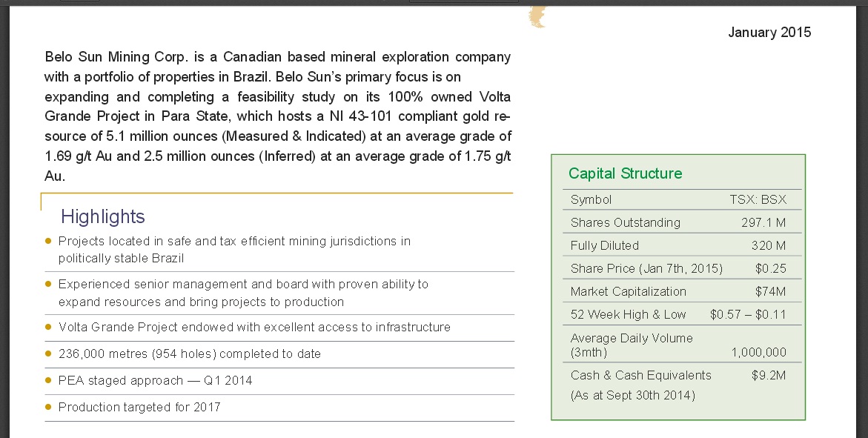The width and height of the screenshot is (868, 438).
Task: Click the Highlights section heading
Action: point(103,216)
